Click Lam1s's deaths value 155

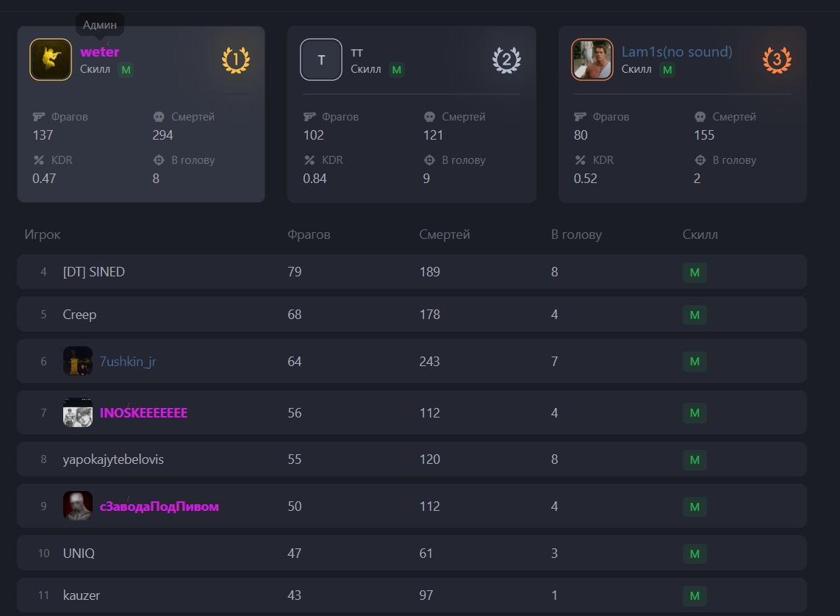705,135
